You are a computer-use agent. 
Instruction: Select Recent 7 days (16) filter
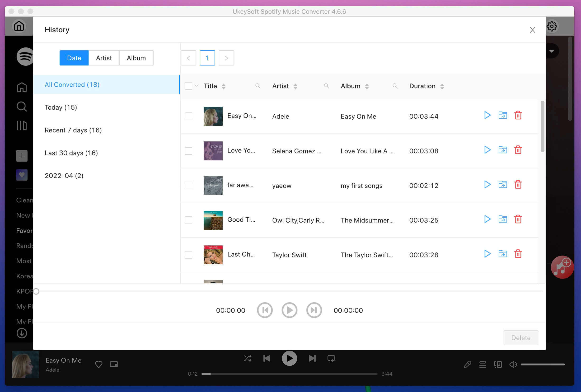[107, 130]
